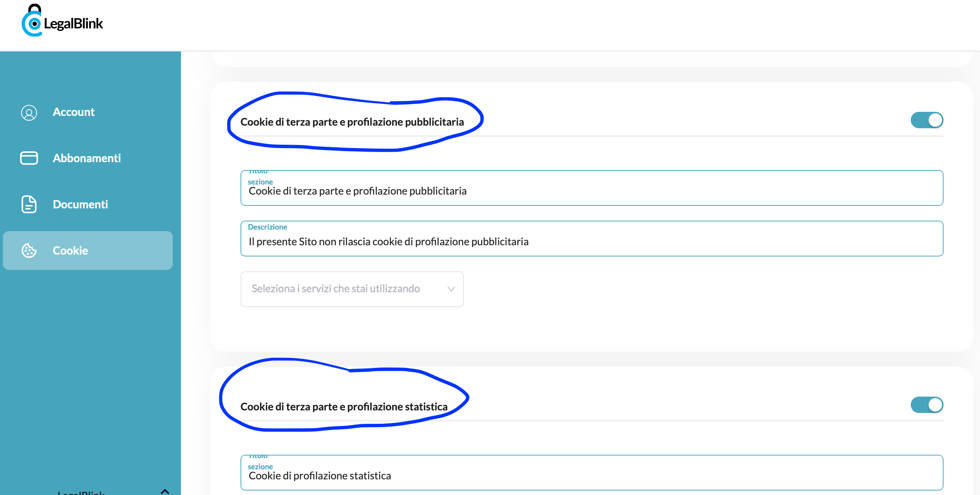
Task: Navigate to Documenti
Action: coord(80,204)
